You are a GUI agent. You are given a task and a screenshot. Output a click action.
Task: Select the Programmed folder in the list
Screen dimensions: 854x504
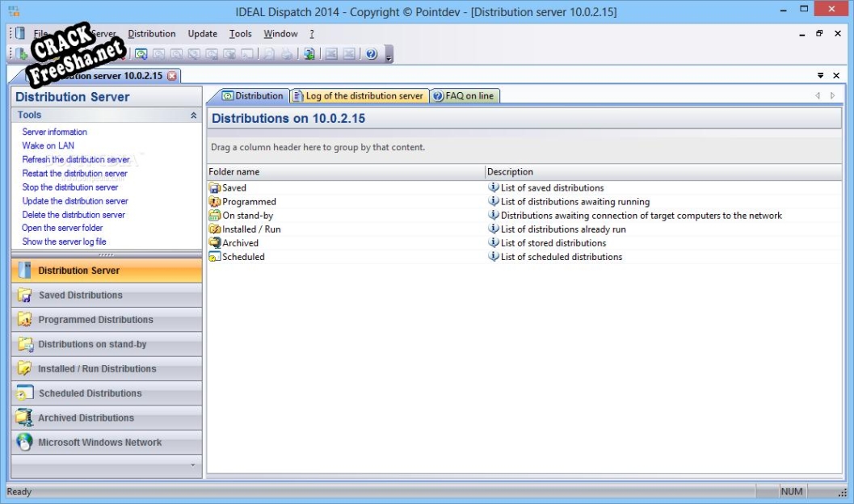249,202
